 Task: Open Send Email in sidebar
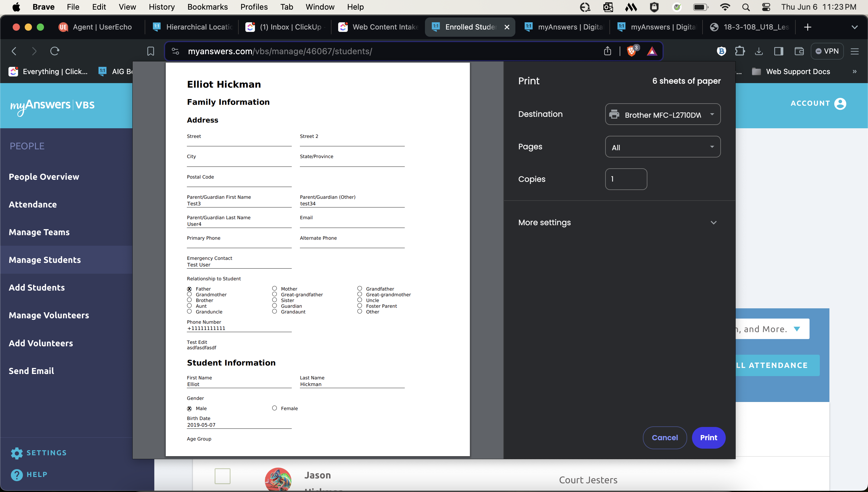[x=31, y=371]
